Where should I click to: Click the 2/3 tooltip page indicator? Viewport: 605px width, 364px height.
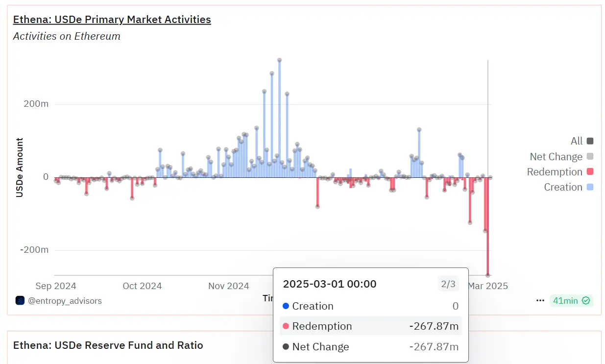point(448,284)
